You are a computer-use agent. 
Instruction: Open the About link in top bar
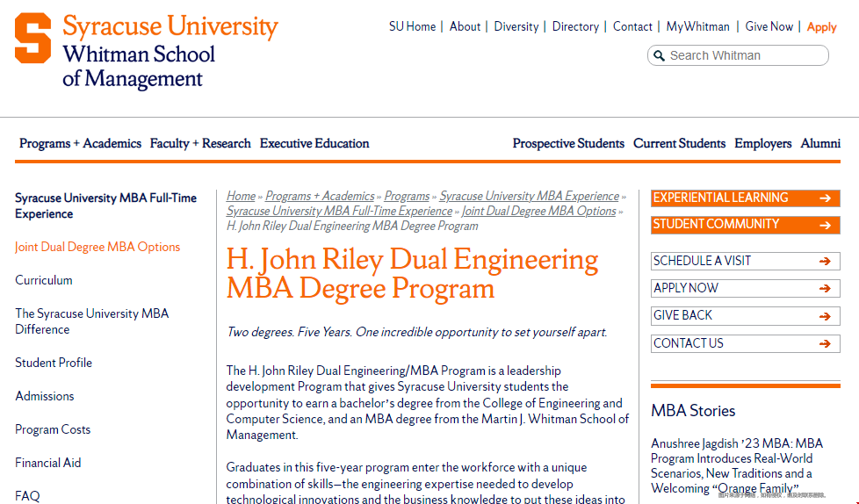(465, 26)
